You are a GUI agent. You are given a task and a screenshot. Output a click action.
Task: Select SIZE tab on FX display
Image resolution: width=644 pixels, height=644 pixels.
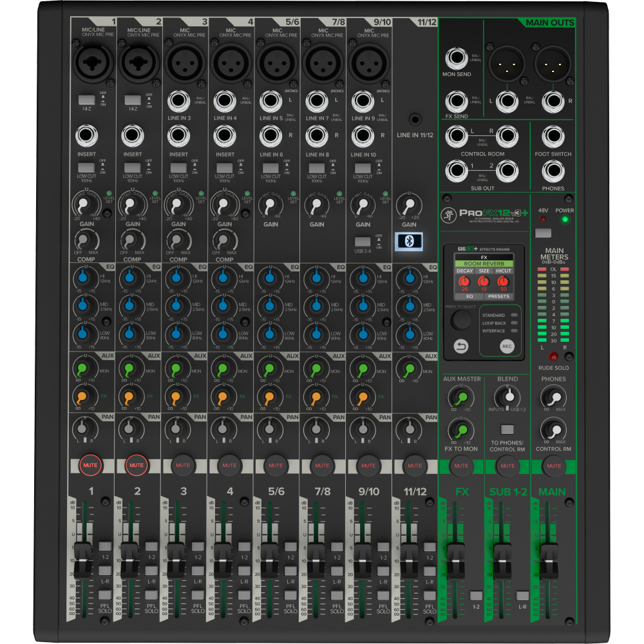[484, 270]
